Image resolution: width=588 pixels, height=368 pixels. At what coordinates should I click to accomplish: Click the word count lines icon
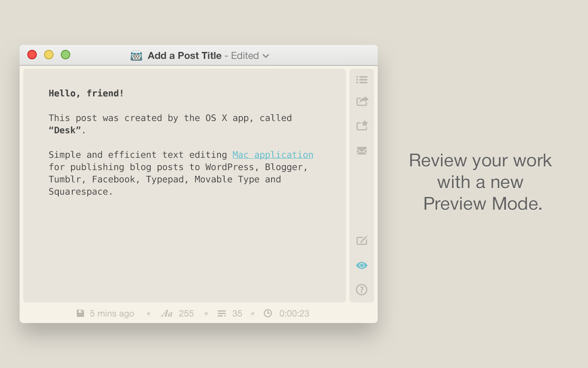(x=222, y=314)
